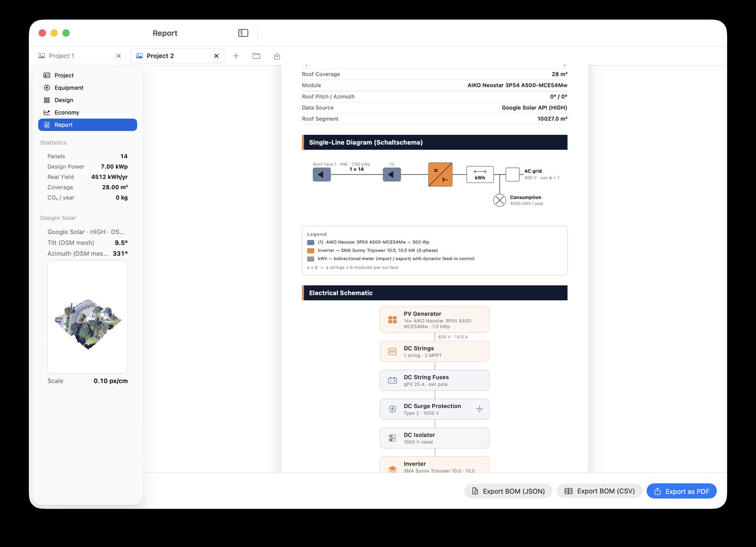
Task: Close the Project 1 tab
Action: click(119, 56)
